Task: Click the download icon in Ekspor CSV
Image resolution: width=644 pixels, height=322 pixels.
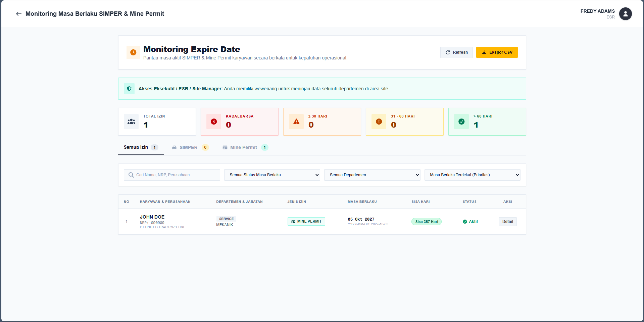Action: pos(484,52)
